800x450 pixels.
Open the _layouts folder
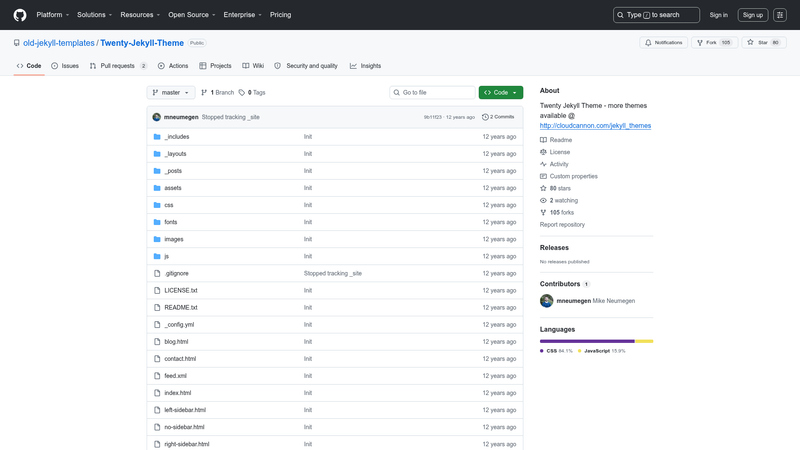176,154
